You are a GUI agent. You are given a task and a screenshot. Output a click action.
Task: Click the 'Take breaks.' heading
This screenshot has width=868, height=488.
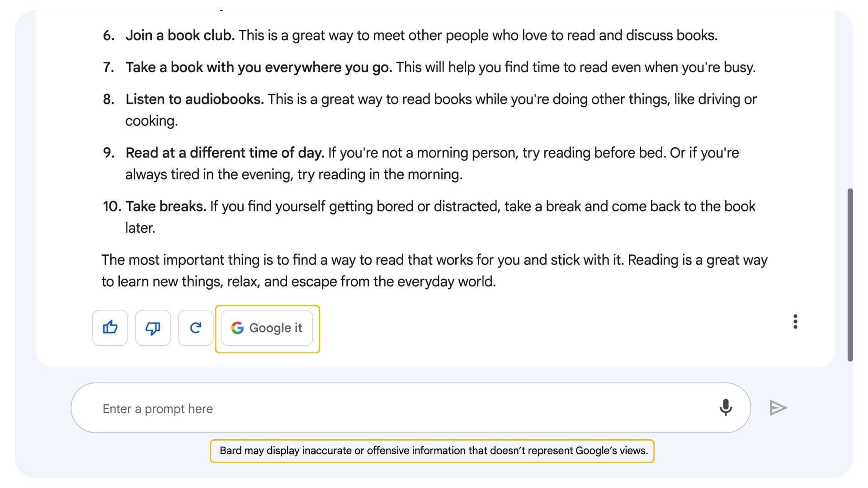click(x=165, y=206)
